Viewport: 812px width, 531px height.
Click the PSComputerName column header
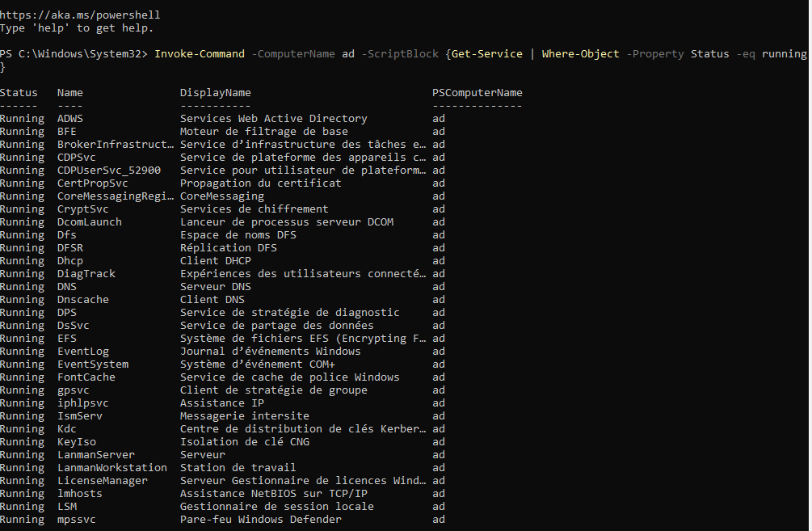[476, 92]
